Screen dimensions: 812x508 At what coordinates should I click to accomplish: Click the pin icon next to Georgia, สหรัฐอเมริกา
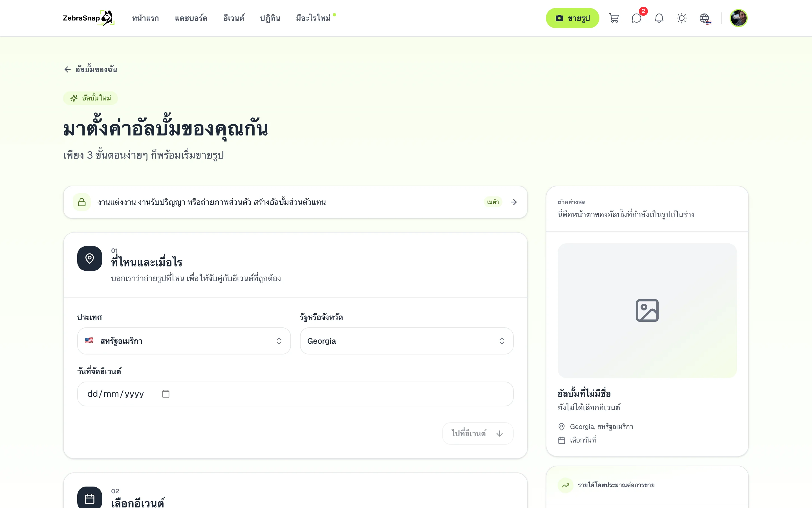point(561,427)
